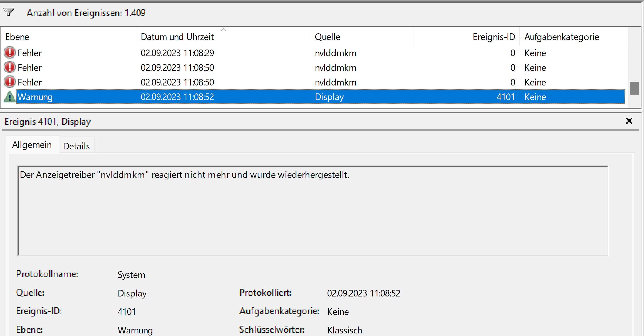Sort by Quelle column header
Image resolution: width=644 pixels, height=336 pixels.
(x=327, y=37)
